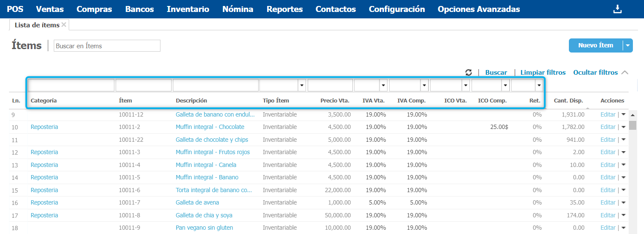This screenshot has width=644, height=234.
Task: Open Nuevo Ítem dropdown arrow
Action: click(x=627, y=45)
